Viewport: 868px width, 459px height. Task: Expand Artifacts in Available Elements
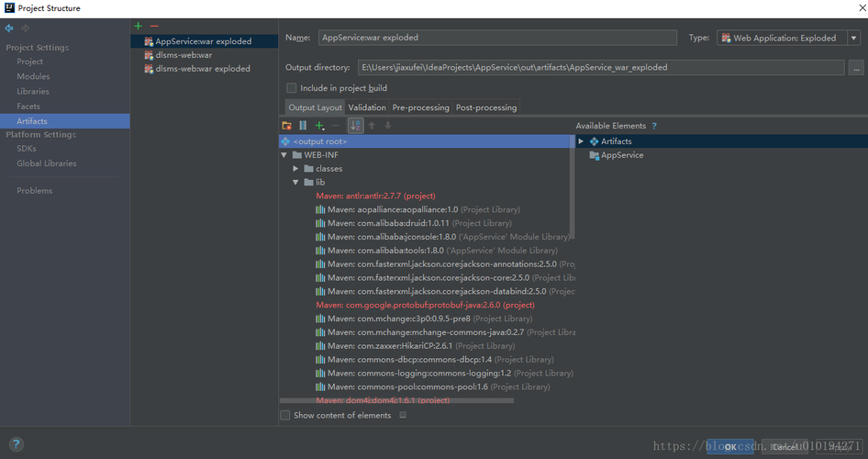(582, 141)
